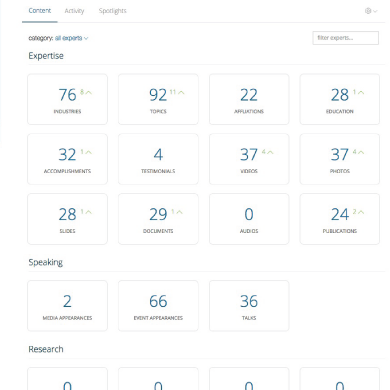Open the 24 Publications card
This screenshot has width=390, height=390.
[340, 219]
